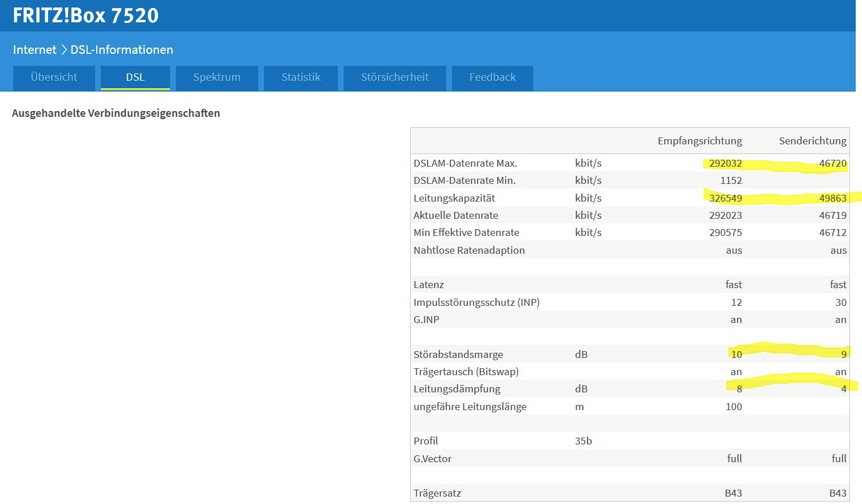This screenshot has width=862, height=504.
Task: Click the DSL-Informationen breadcrumb
Action: pyautogui.click(x=121, y=50)
